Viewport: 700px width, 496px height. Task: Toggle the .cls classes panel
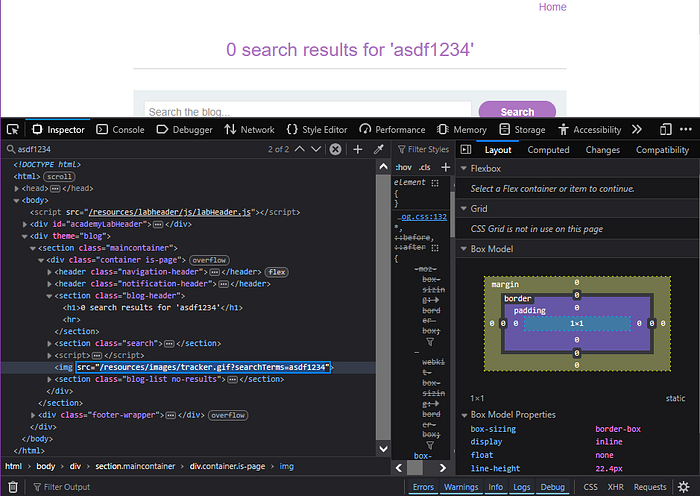(425, 167)
